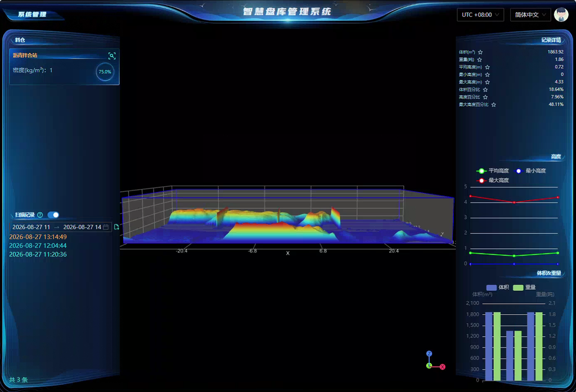Select scan record 2026-08-27 11:20:36
This screenshot has width=576, height=392.
[38, 254]
